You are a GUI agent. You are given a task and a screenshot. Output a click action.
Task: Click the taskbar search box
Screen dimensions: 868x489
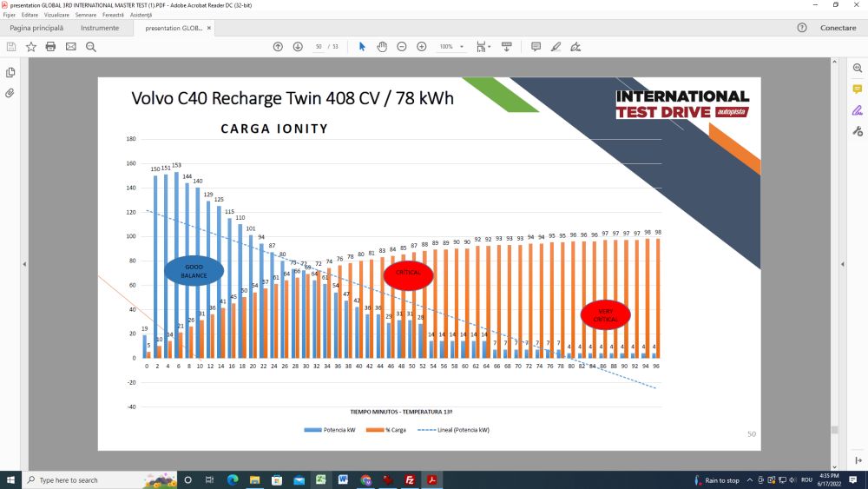100,479
